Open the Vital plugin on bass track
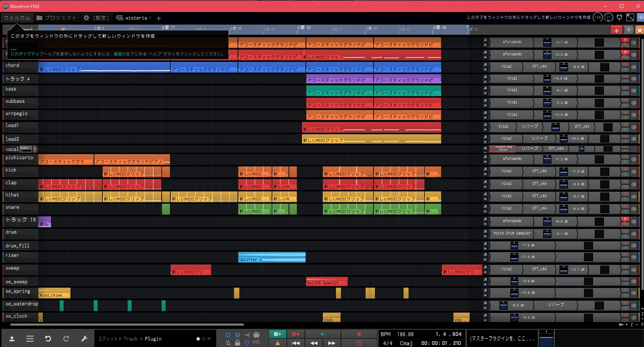Image resolution: width=644 pixels, height=347 pixels. (512, 90)
